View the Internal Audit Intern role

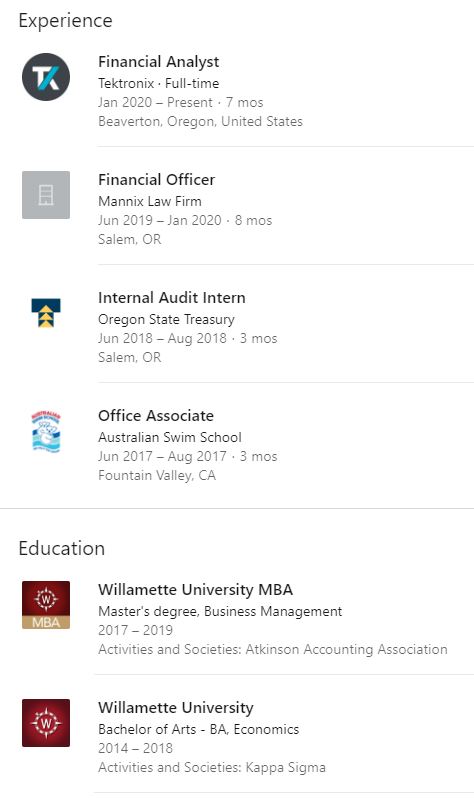coord(172,298)
